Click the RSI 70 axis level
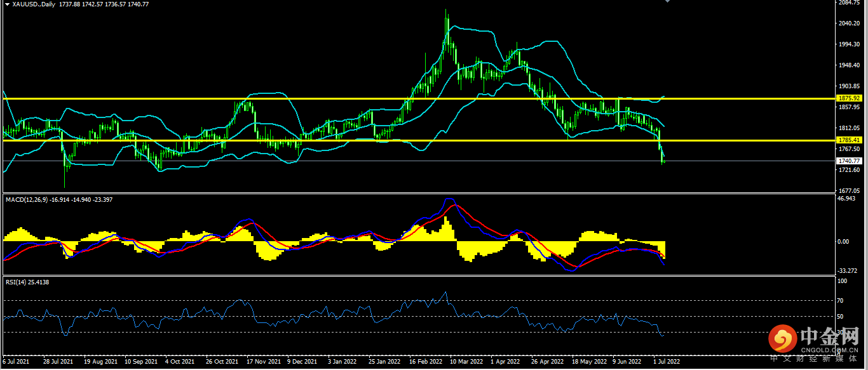The width and height of the screenshot is (868, 370). coord(841,300)
